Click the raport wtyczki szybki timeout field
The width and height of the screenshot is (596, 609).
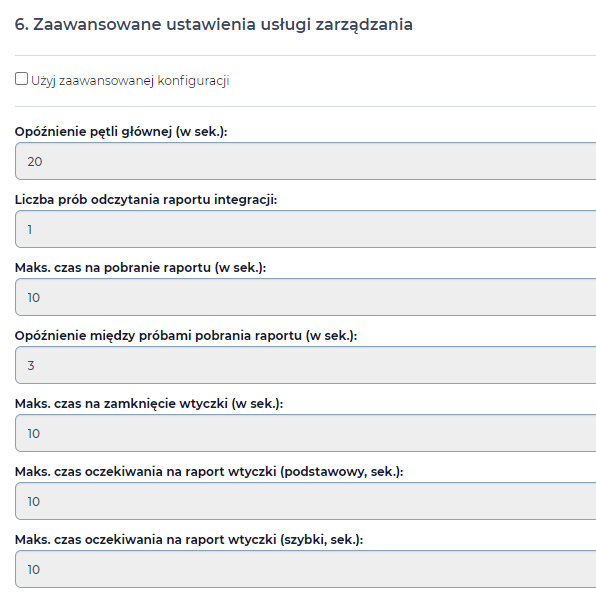pos(306,569)
